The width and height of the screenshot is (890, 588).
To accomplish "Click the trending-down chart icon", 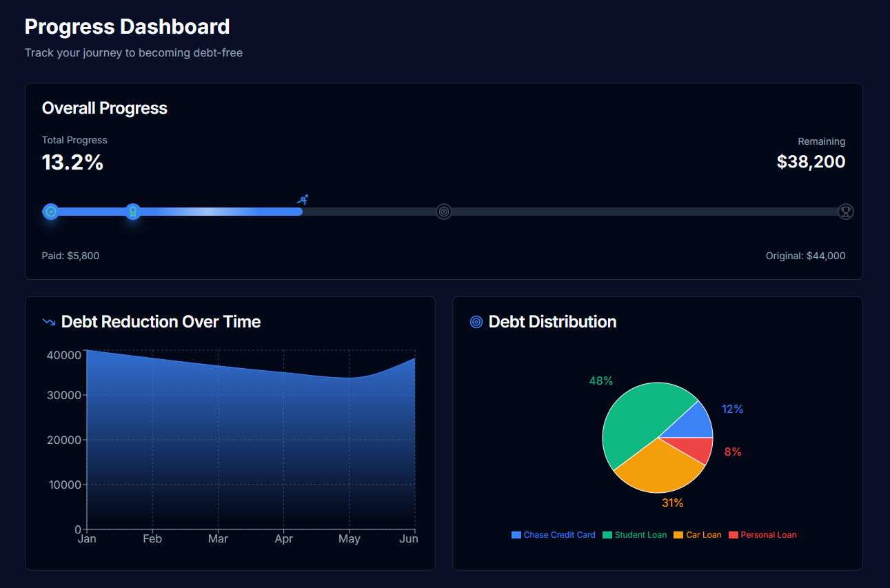I will pyautogui.click(x=48, y=321).
